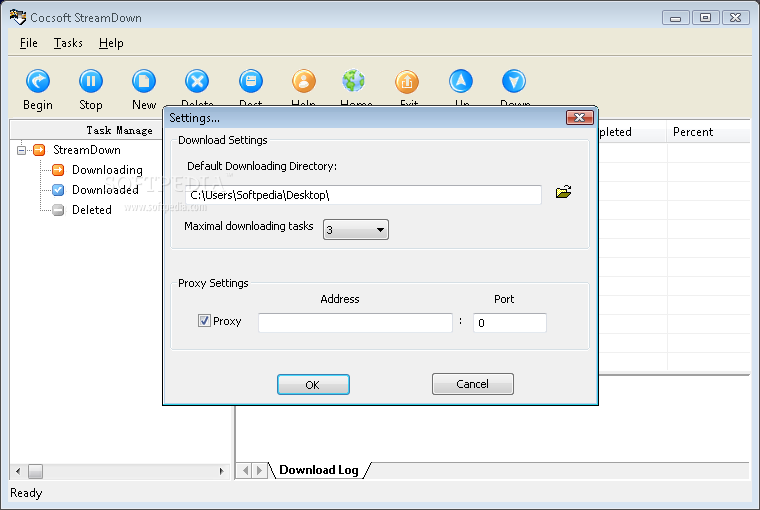Click the Downloaded checkmark icon
760x510 pixels.
click(x=58, y=190)
